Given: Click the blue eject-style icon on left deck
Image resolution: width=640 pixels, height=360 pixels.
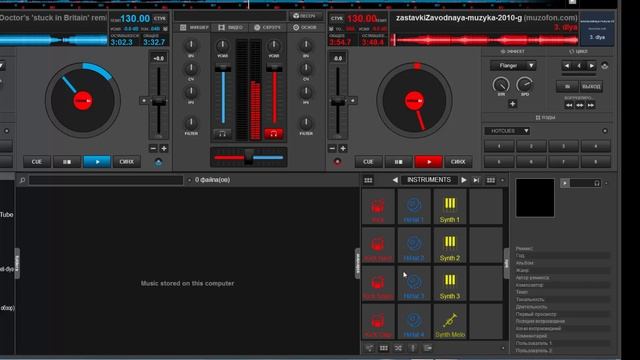Looking at the screenshot, I should 158,162.
